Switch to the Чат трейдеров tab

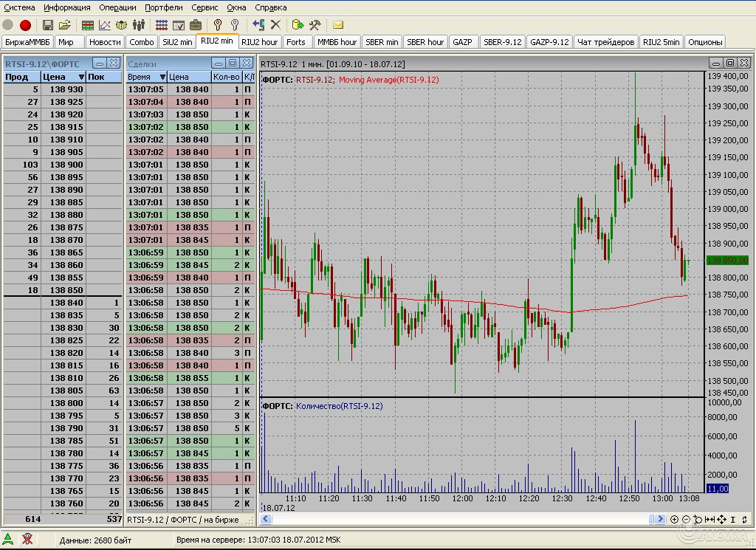(x=605, y=42)
